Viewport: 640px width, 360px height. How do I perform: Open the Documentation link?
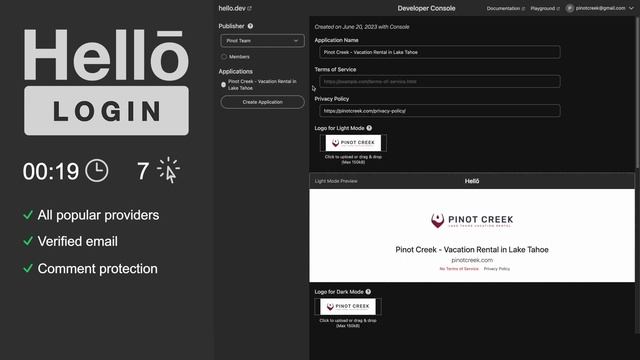pos(505,8)
